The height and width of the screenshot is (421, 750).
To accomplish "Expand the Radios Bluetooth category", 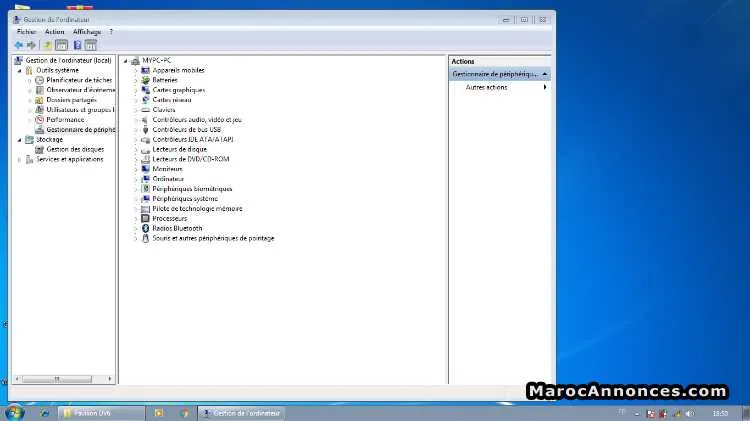I will (136, 229).
